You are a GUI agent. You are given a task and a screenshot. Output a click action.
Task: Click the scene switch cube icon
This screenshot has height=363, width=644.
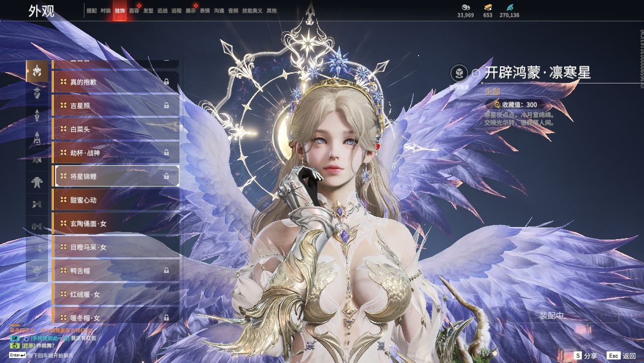pyautogui.click(x=459, y=73)
